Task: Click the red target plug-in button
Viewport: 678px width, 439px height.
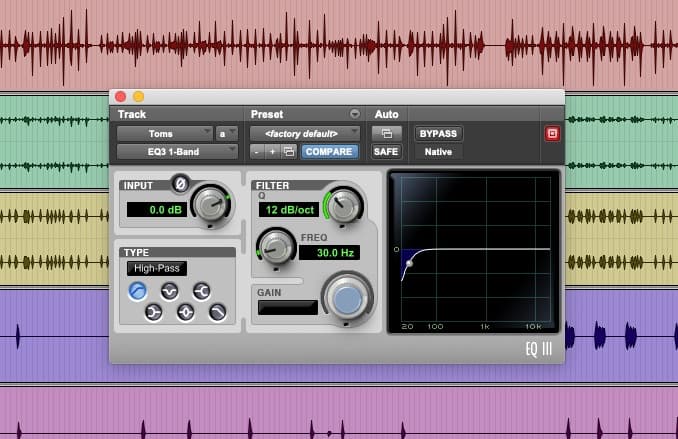Action: (x=552, y=134)
